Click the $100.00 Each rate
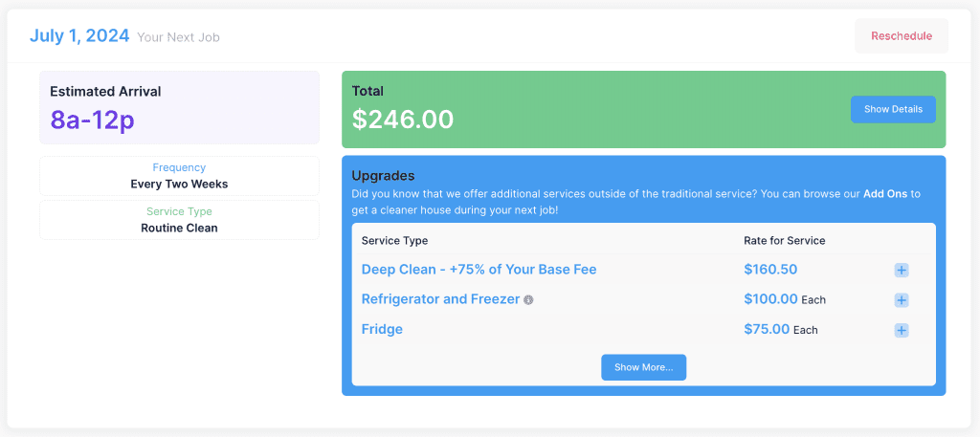Viewport: 980px width, 437px height. click(784, 299)
